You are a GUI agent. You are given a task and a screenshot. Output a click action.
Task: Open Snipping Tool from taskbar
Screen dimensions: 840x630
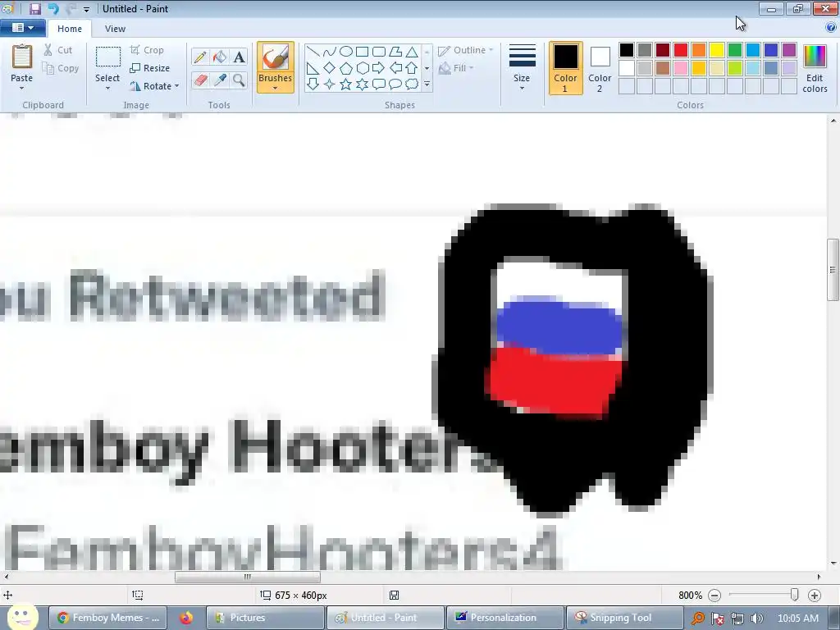pos(624,618)
